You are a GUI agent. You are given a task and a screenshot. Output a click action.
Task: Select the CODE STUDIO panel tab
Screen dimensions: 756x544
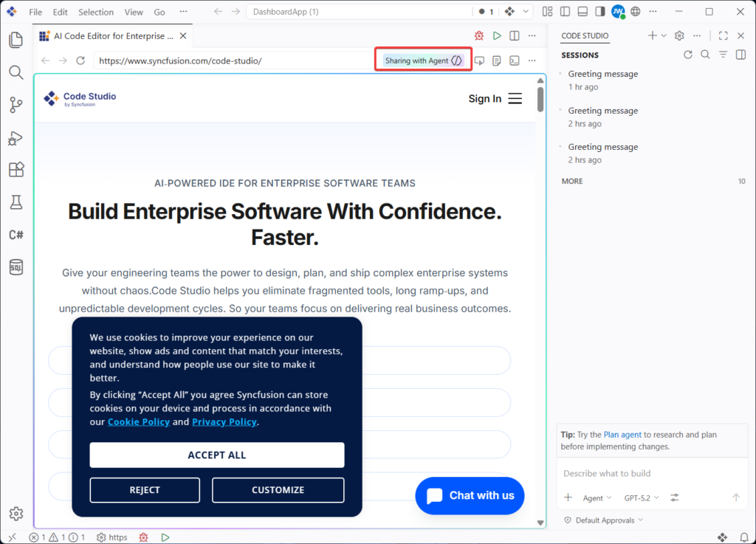[x=585, y=35]
